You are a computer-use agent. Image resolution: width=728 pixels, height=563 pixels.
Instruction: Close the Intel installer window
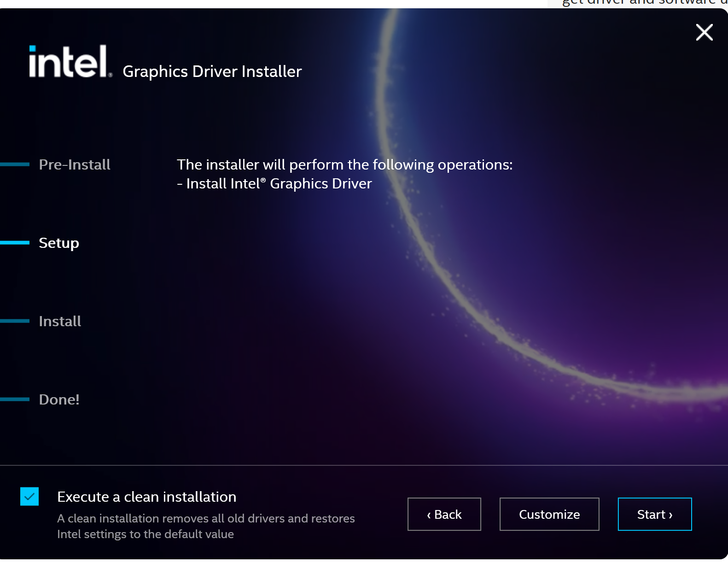pos(705,32)
